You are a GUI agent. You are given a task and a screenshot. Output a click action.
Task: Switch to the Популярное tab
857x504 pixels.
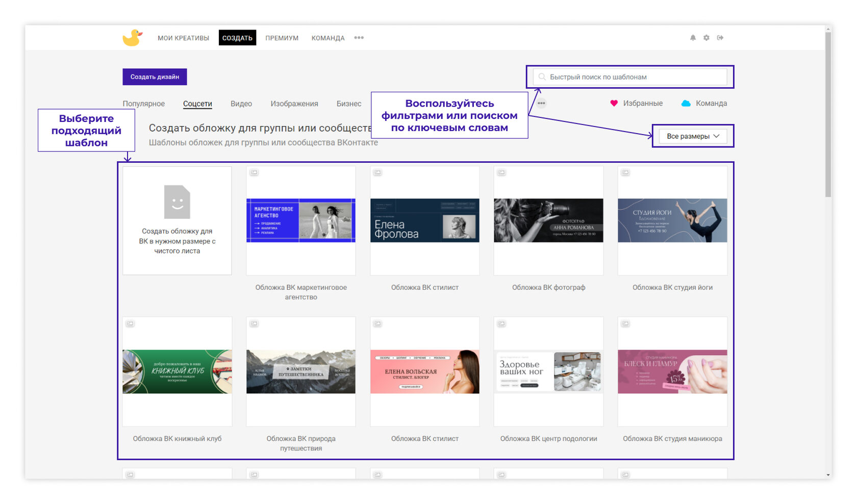(143, 104)
